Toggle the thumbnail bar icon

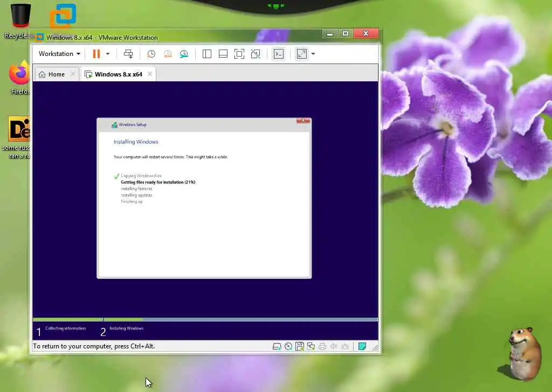pyautogui.click(x=223, y=54)
